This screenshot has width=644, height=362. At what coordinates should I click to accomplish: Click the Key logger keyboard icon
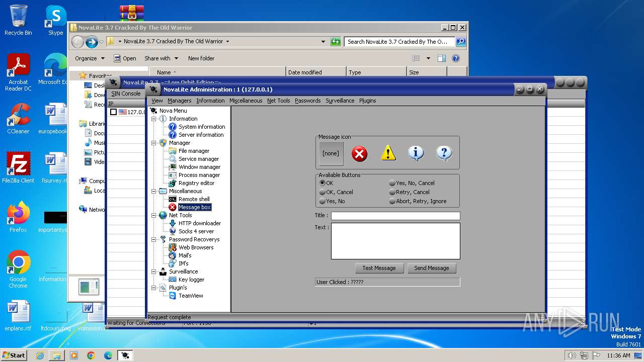tap(173, 280)
